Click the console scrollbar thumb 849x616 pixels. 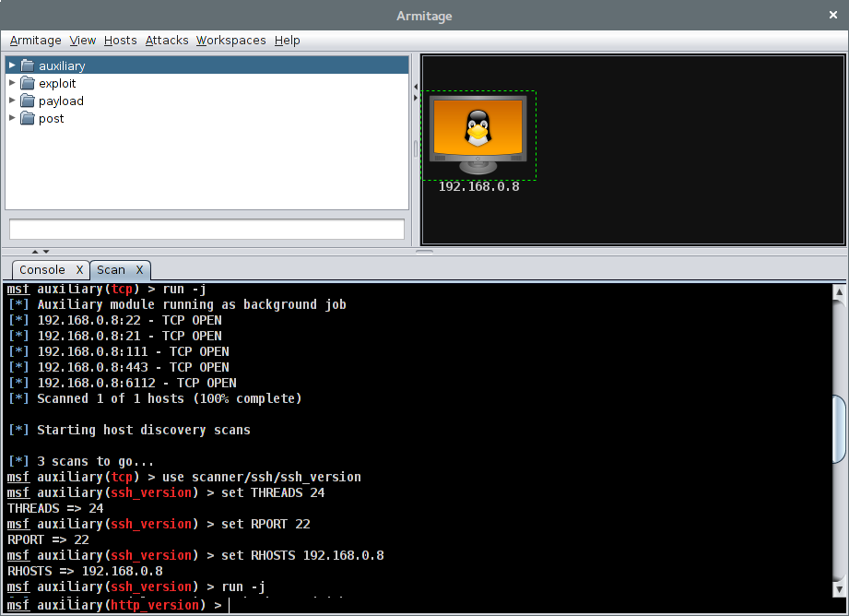coord(839,429)
